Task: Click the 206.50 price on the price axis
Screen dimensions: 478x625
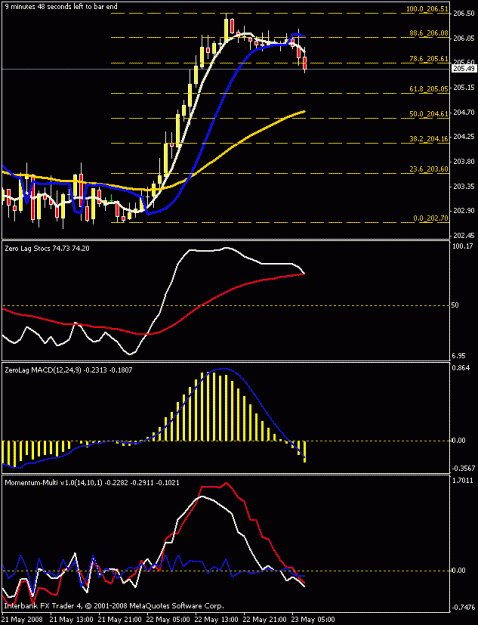Action: (x=464, y=14)
